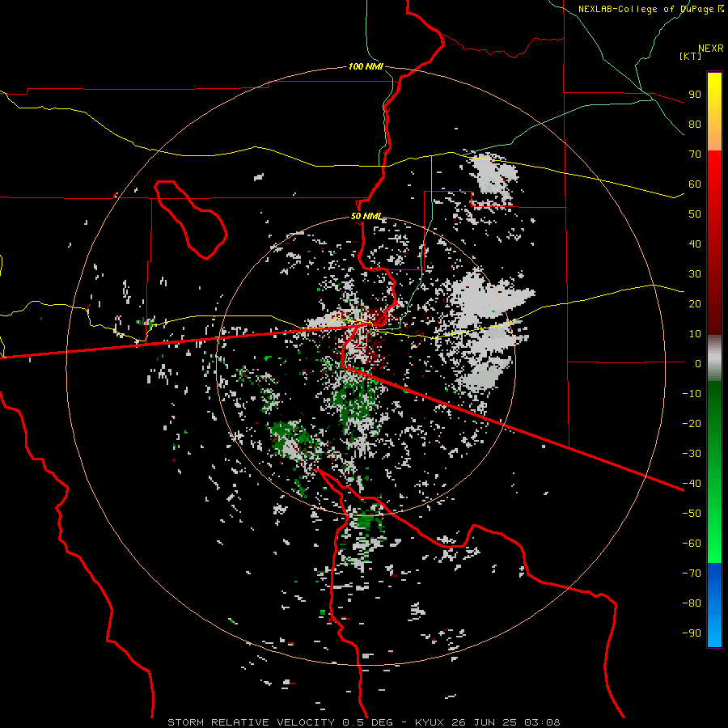Select the -70 knot scale label
Viewport: 728px width, 728px height.
[692, 573]
